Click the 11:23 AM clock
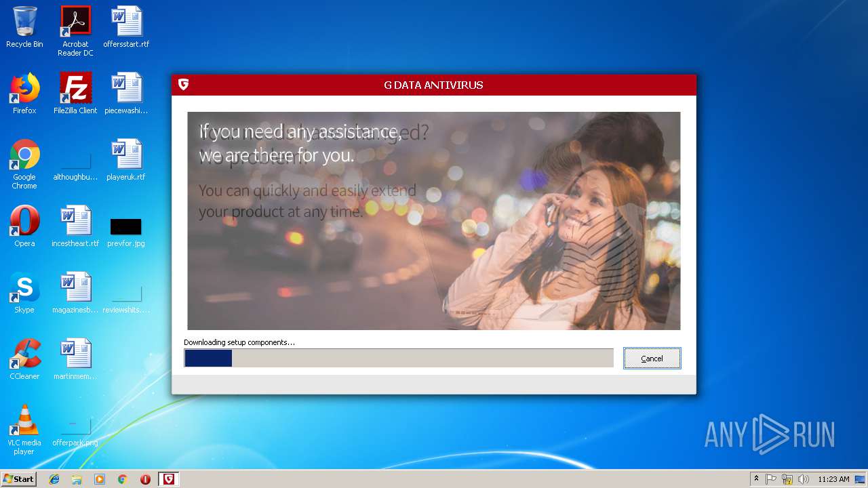The image size is (868, 488). pos(833,479)
